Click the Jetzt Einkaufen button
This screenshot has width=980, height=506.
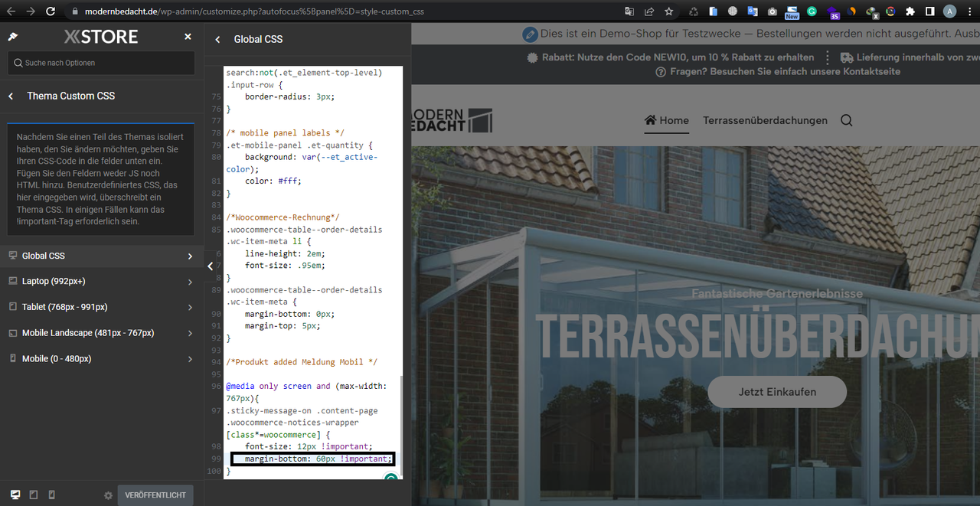tap(777, 392)
